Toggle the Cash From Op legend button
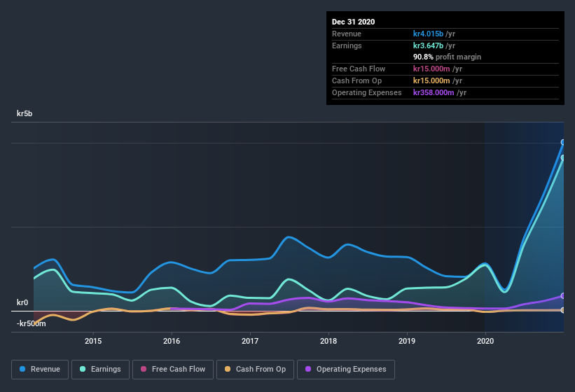The height and width of the screenshot is (392, 575). coord(255,369)
